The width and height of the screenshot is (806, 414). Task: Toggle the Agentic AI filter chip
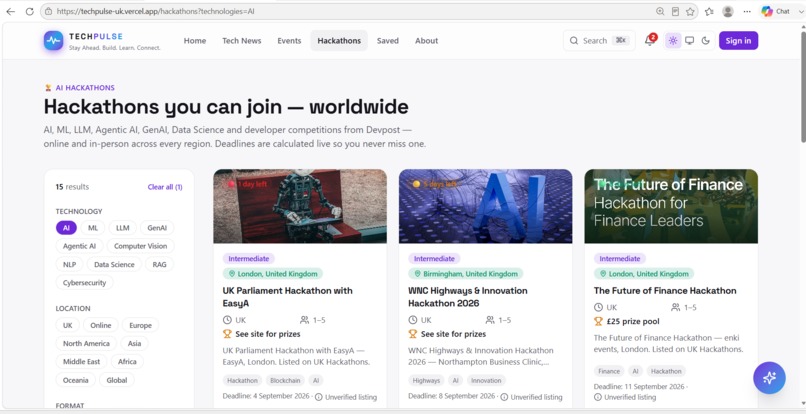pos(79,246)
